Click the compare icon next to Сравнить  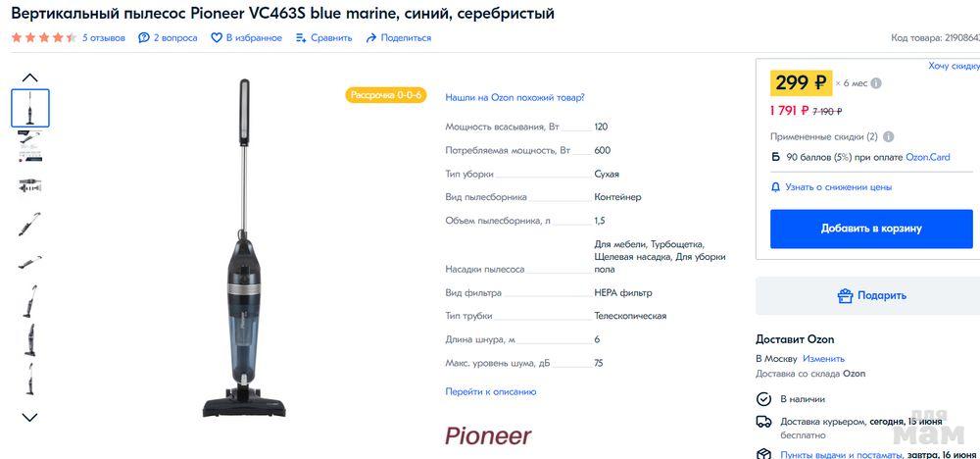tap(301, 38)
